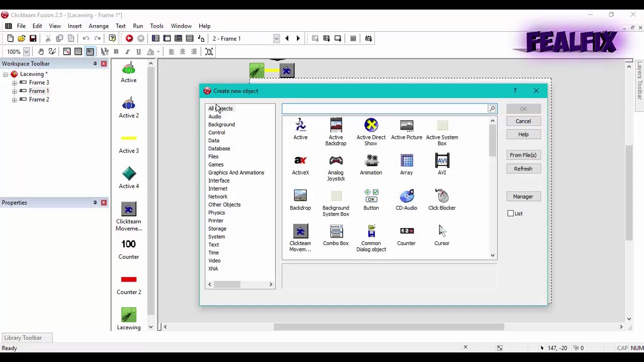Screen dimensions: 644x362
Task: Click the Open folder toolbar icon
Action: pos(22,38)
